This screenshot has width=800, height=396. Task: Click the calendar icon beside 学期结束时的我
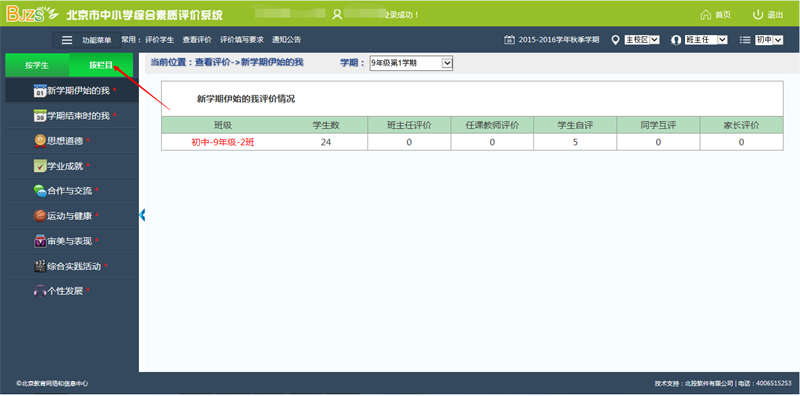click(x=40, y=116)
